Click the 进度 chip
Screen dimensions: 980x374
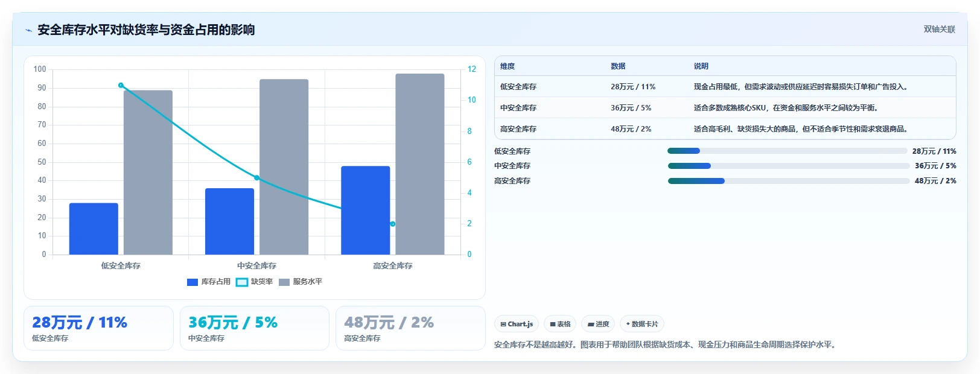tap(598, 324)
